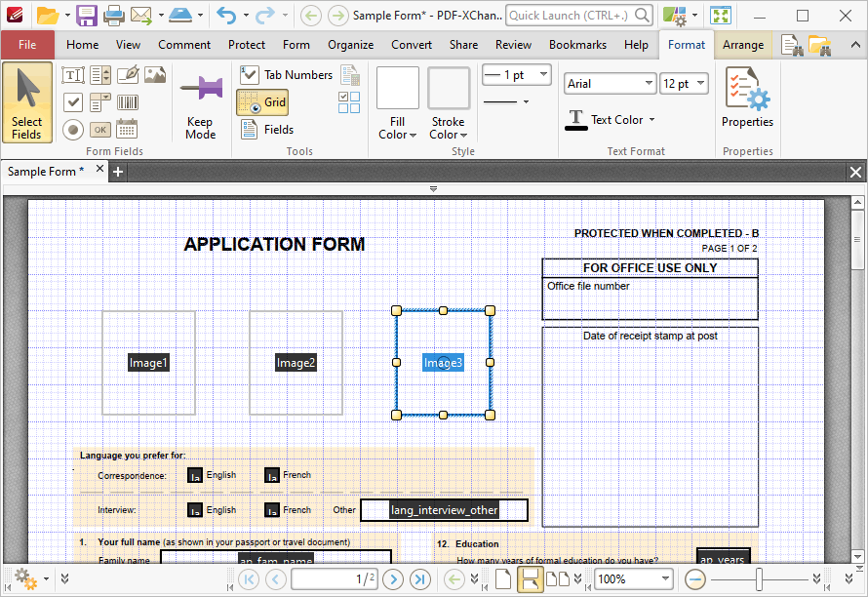
Task: Click the two pages layout icon
Action: 558,579
